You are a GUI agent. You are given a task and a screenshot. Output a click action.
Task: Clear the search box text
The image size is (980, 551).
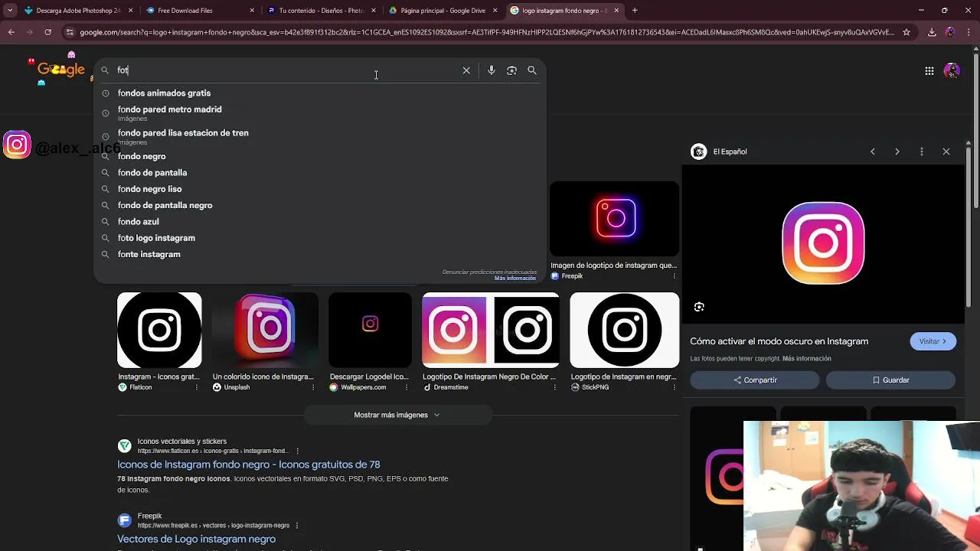466,70
